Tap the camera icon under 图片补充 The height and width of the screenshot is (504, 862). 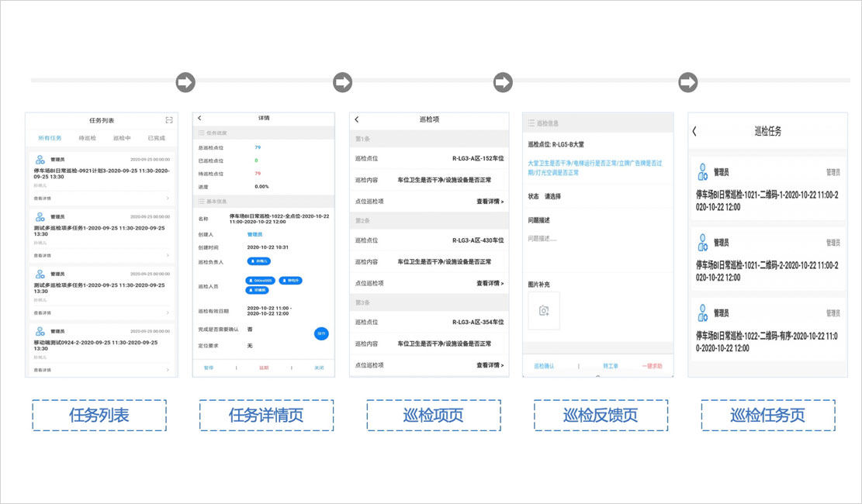click(x=544, y=310)
